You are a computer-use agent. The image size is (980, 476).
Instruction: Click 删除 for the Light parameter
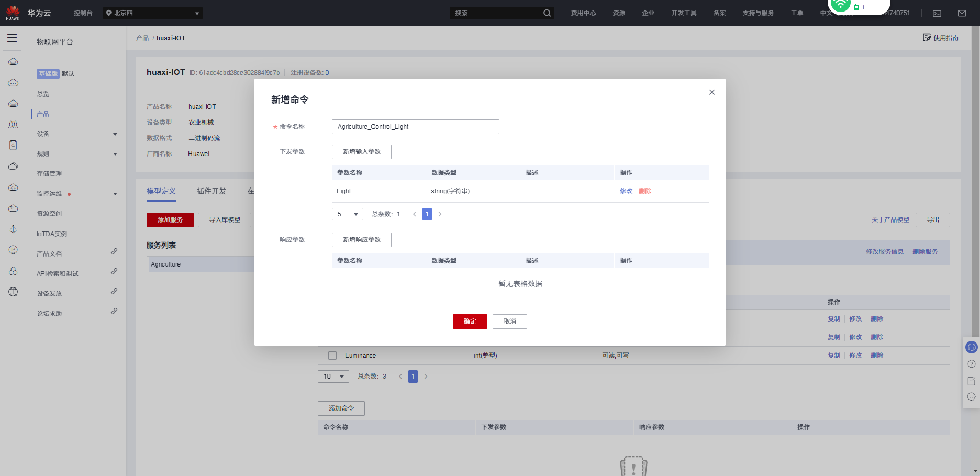point(645,191)
